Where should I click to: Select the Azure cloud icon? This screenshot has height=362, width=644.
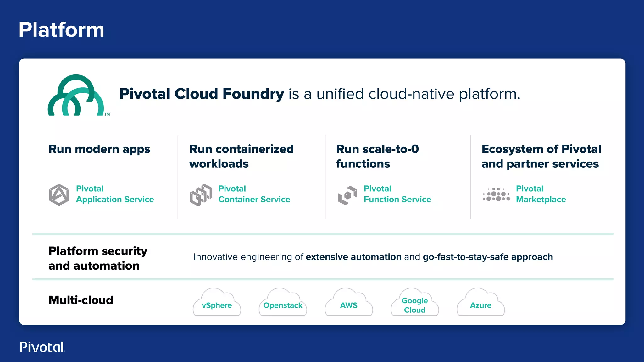(480, 303)
